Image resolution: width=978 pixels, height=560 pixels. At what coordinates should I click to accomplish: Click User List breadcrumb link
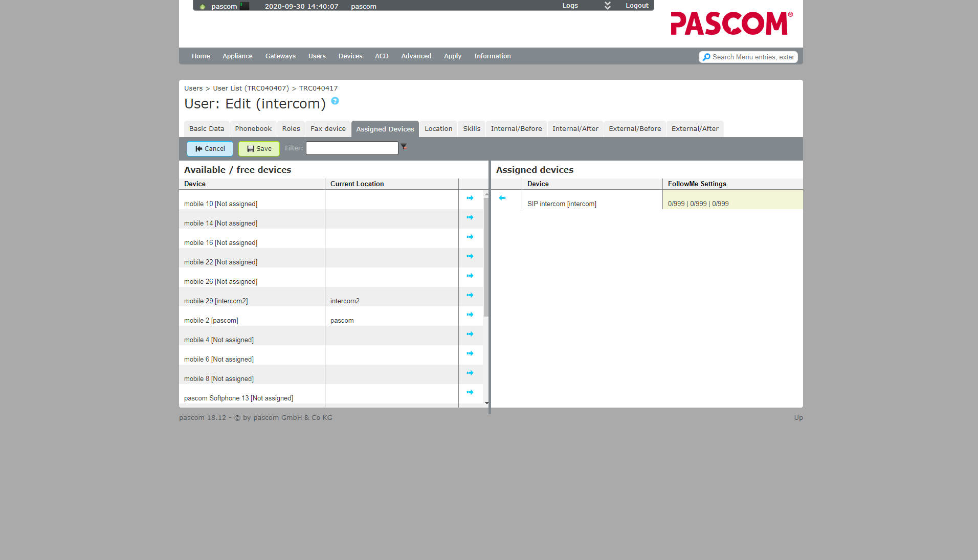[251, 88]
